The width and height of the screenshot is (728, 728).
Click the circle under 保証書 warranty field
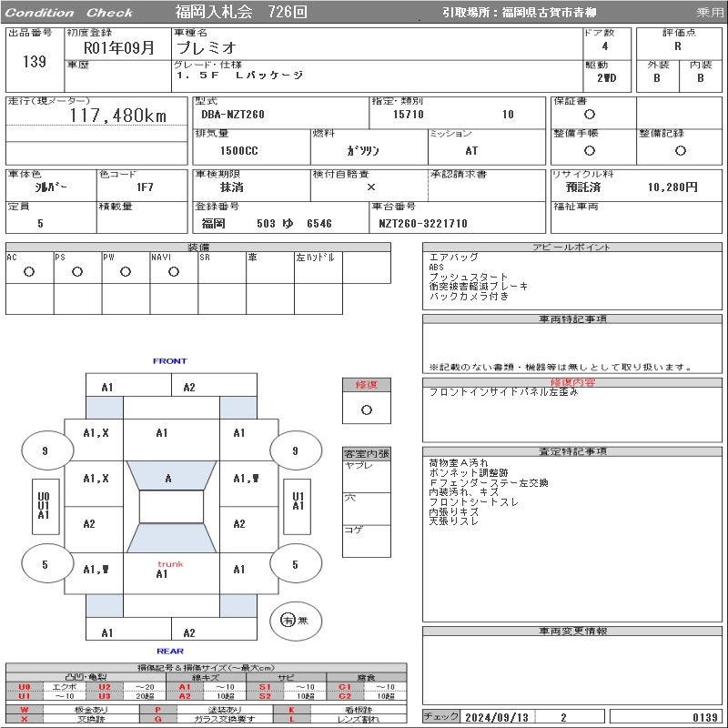[590, 115]
